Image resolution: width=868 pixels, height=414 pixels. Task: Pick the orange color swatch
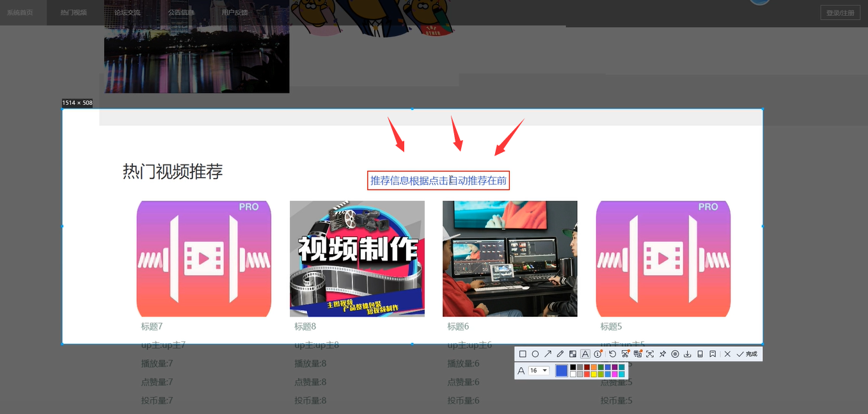coord(594,367)
